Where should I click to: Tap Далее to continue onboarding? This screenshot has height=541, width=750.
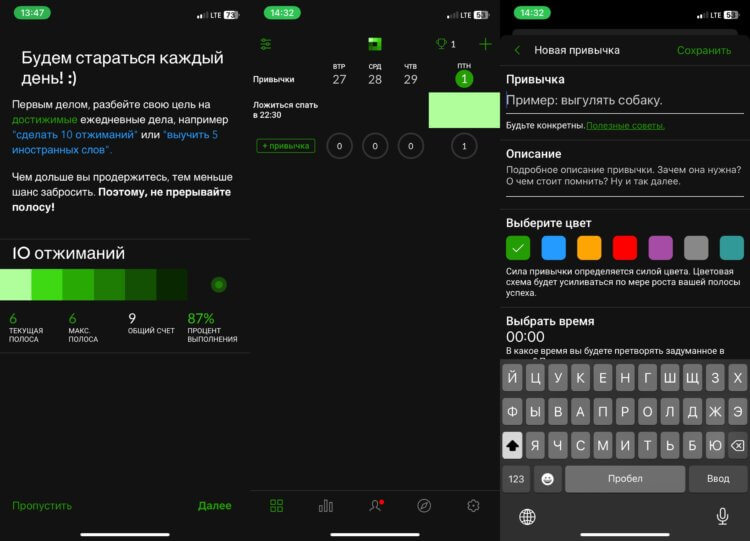215,506
